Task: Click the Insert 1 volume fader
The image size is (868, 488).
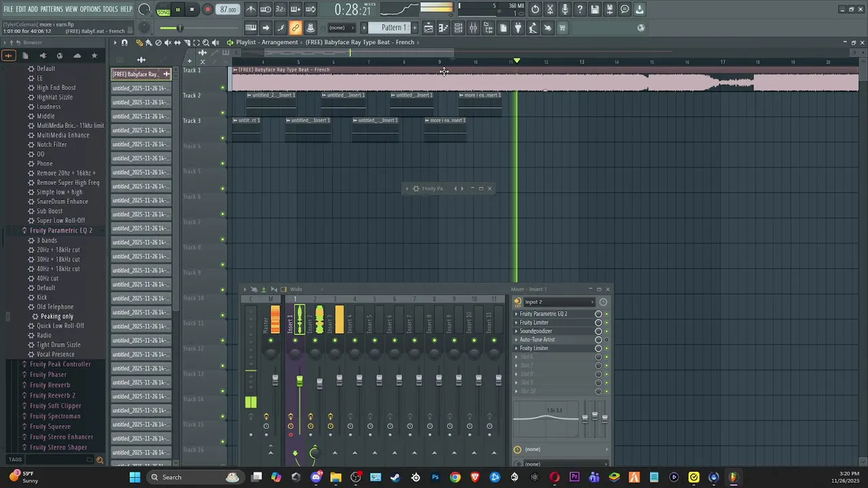Action: pyautogui.click(x=299, y=382)
